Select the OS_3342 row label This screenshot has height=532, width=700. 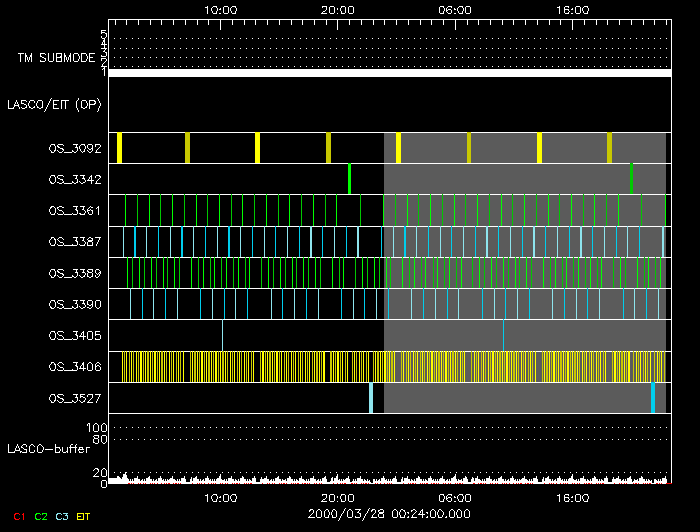click(x=75, y=179)
